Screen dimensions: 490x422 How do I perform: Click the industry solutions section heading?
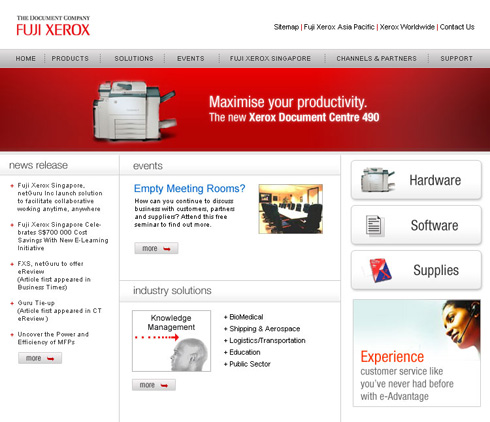pos(172,290)
